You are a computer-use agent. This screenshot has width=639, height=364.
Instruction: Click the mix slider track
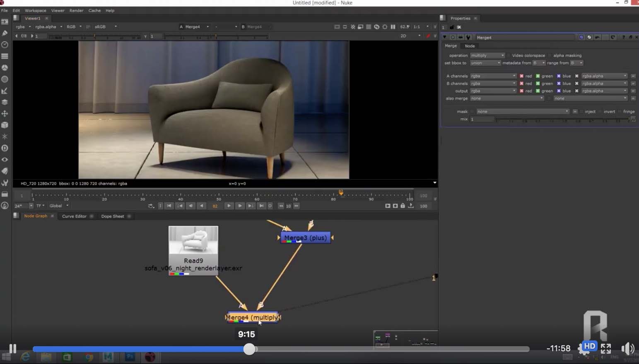(562, 120)
